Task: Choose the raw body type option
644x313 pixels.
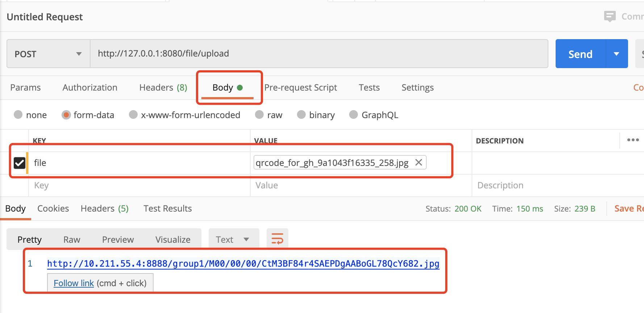Action: pos(259,115)
